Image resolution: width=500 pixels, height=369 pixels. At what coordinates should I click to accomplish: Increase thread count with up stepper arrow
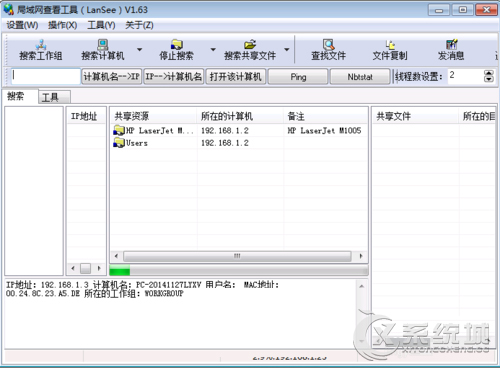(489, 73)
